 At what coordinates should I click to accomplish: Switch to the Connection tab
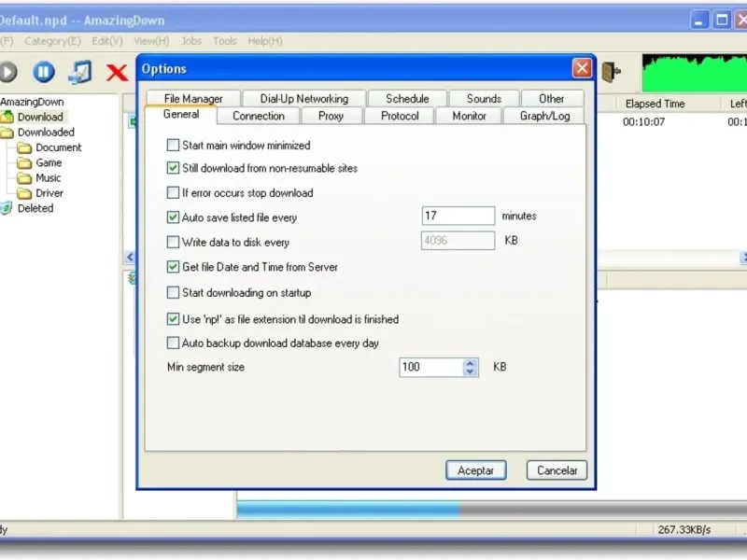pyautogui.click(x=259, y=116)
